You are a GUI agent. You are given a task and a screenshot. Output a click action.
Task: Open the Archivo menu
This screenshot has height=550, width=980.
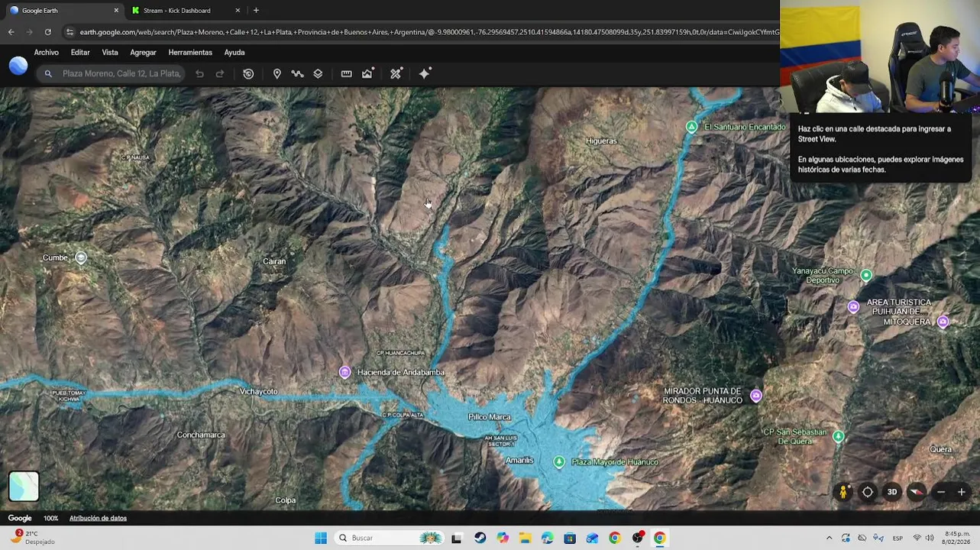click(46, 53)
